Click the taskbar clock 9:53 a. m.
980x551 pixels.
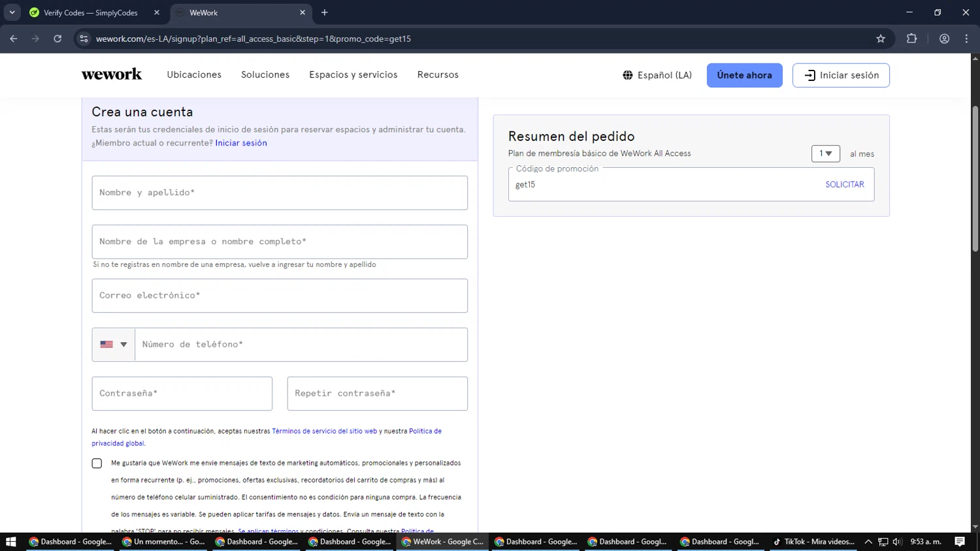pos(926,542)
